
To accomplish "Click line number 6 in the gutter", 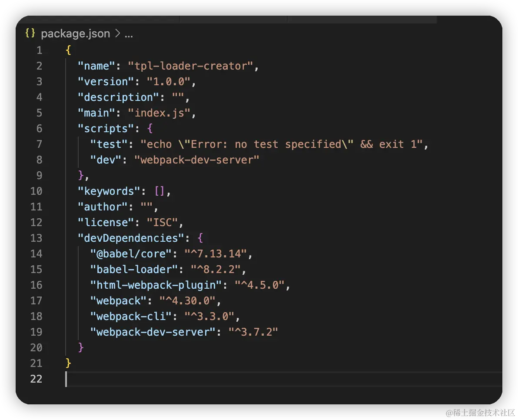I will pyautogui.click(x=39, y=128).
